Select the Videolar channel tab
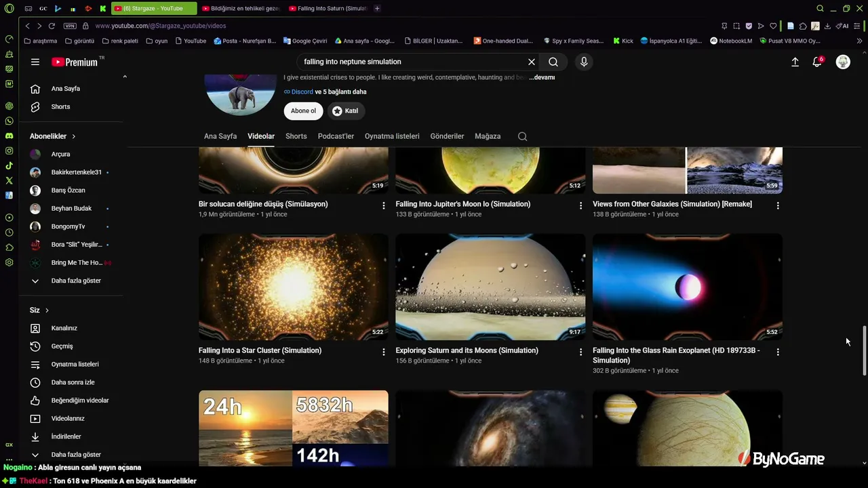868x488 pixels. (x=261, y=136)
